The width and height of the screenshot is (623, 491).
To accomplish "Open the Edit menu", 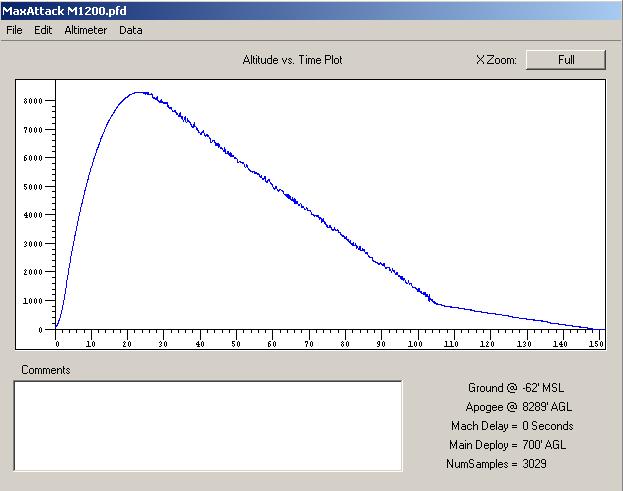I will 43,30.
